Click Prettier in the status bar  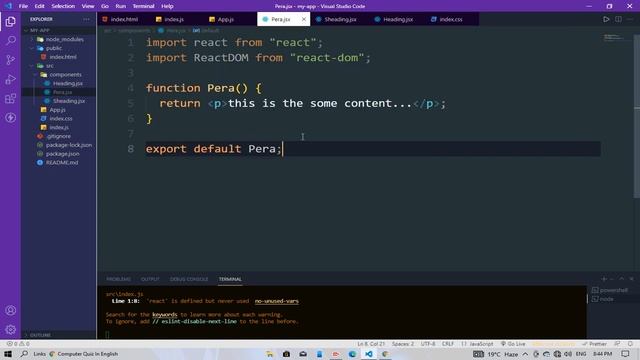(594, 344)
